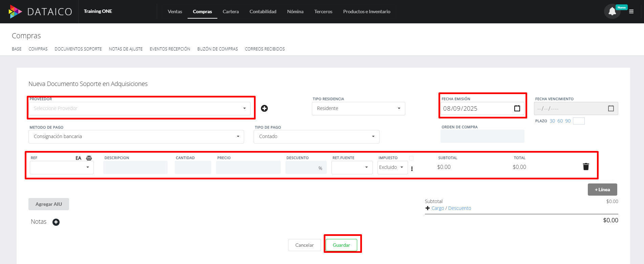This screenshot has height=264, width=644.
Task: Set plazo to 60 days
Action: point(560,121)
